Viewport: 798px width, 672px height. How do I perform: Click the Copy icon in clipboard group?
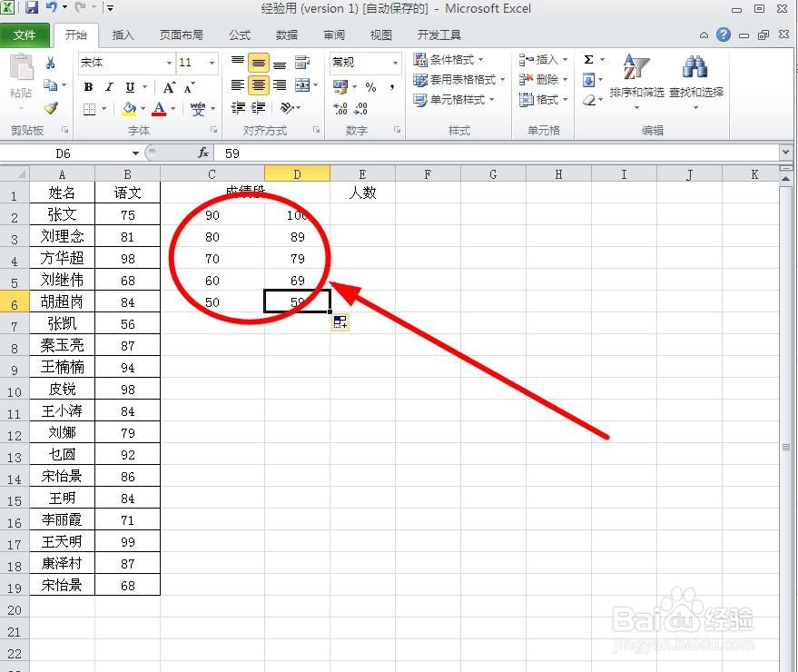click(x=50, y=85)
